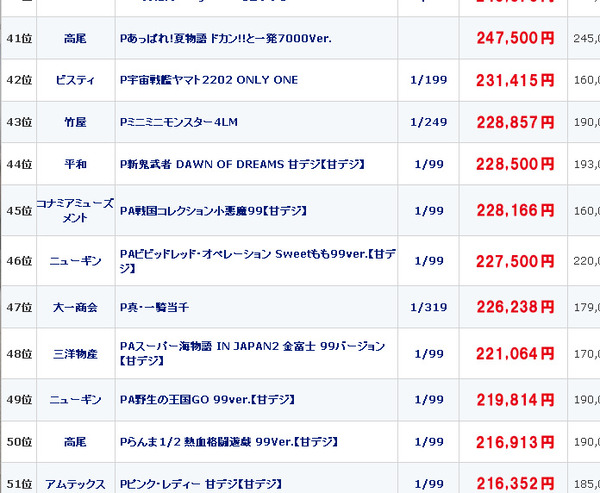Image resolution: width=600 pixels, height=493 pixels.
Task: Open Pピンク・レディー 甘デジ link
Action: click(x=201, y=484)
